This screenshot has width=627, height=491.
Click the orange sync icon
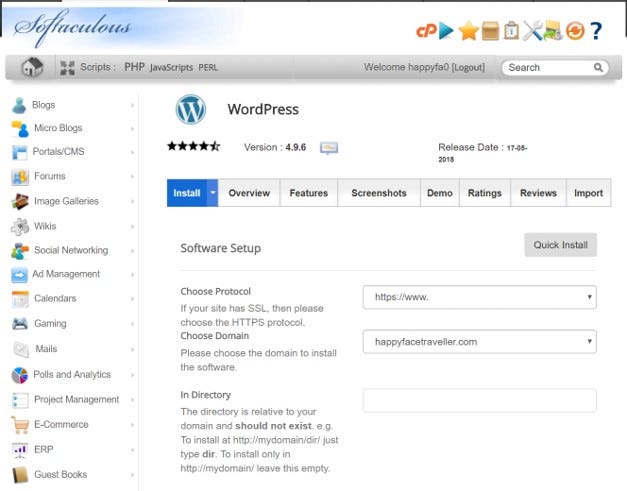click(575, 31)
